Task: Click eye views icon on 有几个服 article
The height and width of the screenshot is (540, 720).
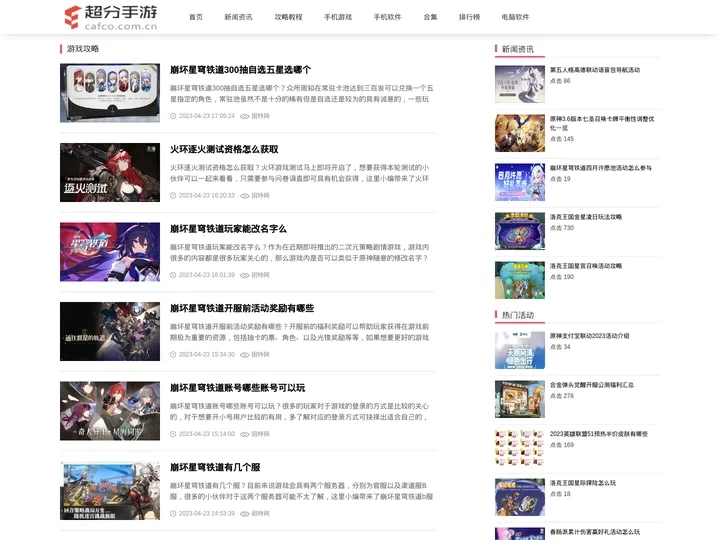Action: pos(245,513)
